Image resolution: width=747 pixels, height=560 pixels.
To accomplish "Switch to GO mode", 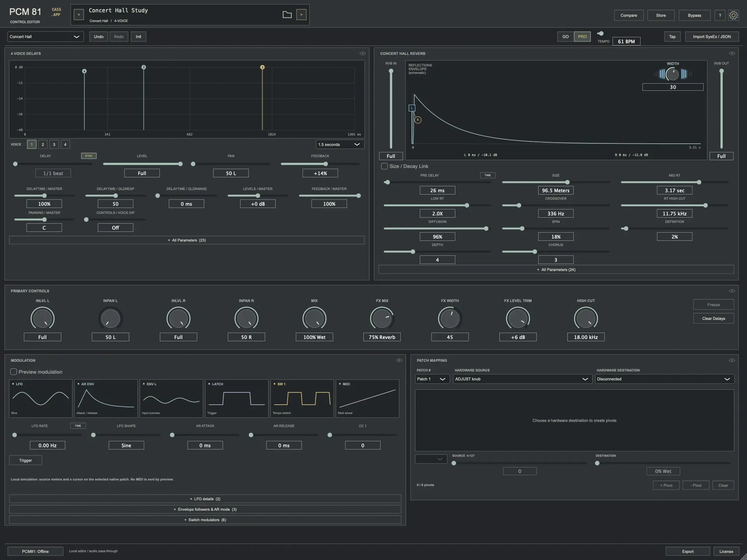I will (x=565, y=37).
